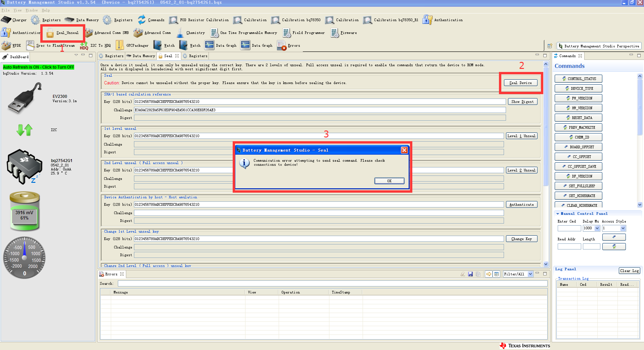Send the SET_HIBERNATE command
This screenshot has width=644, height=350.
pyautogui.click(x=578, y=196)
